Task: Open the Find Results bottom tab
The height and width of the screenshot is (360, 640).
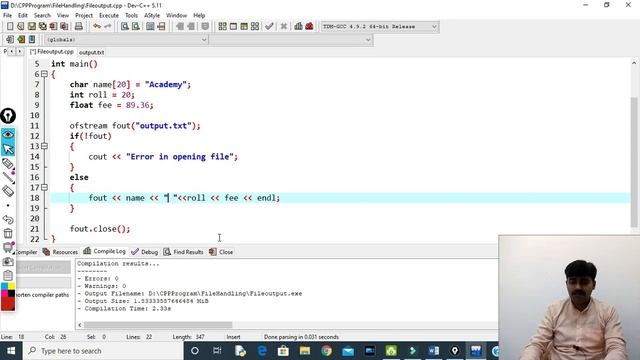Action: [x=184, y=252]
